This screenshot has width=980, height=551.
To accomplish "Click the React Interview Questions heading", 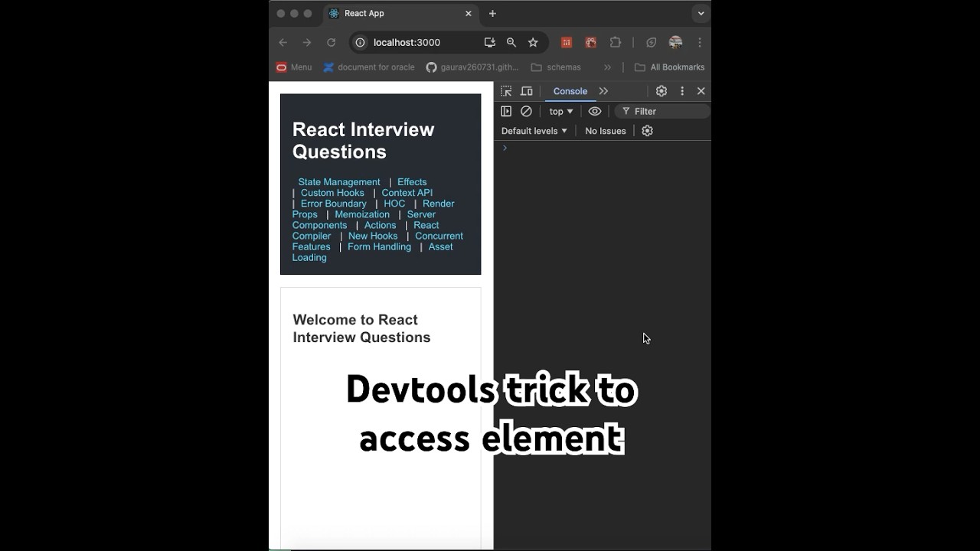I will tap(364, 141).
